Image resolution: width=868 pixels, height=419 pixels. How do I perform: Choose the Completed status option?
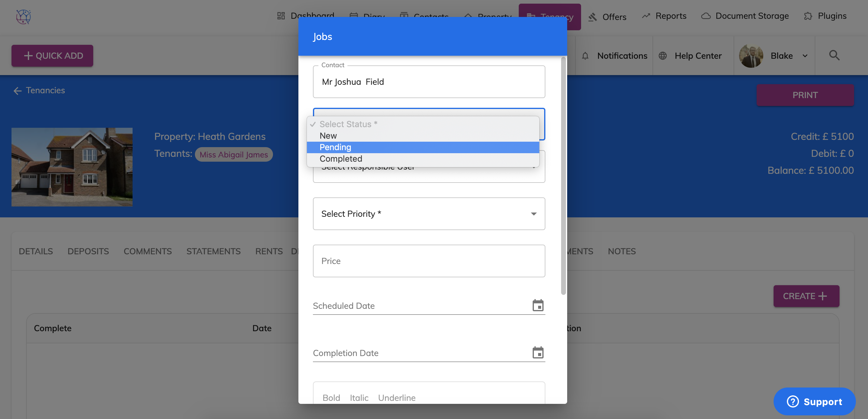coord(341,159)
